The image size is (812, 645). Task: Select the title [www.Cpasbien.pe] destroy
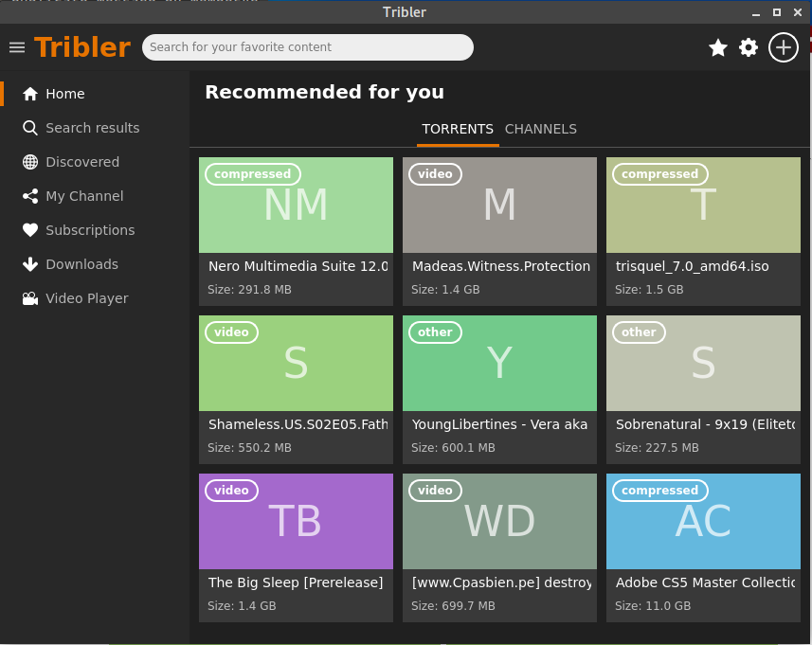click(x=502, y=582)
